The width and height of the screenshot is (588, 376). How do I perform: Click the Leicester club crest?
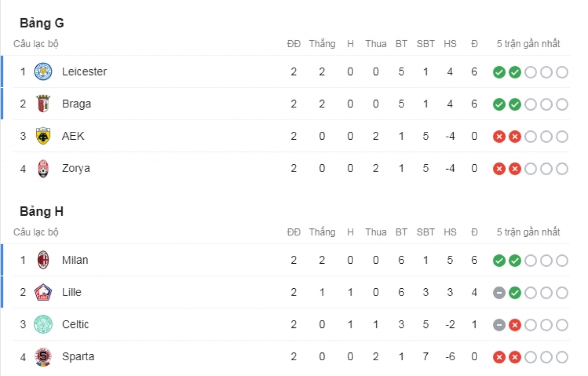(43, 72)
